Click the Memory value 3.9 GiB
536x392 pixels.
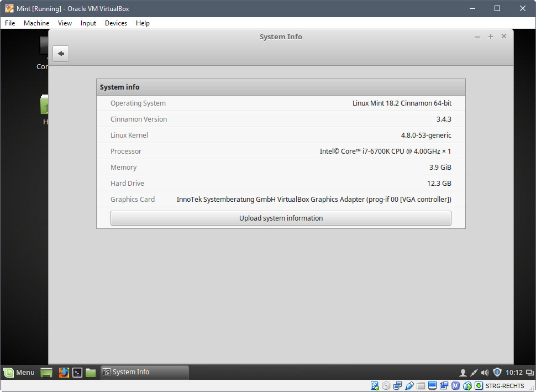point(440,168)
